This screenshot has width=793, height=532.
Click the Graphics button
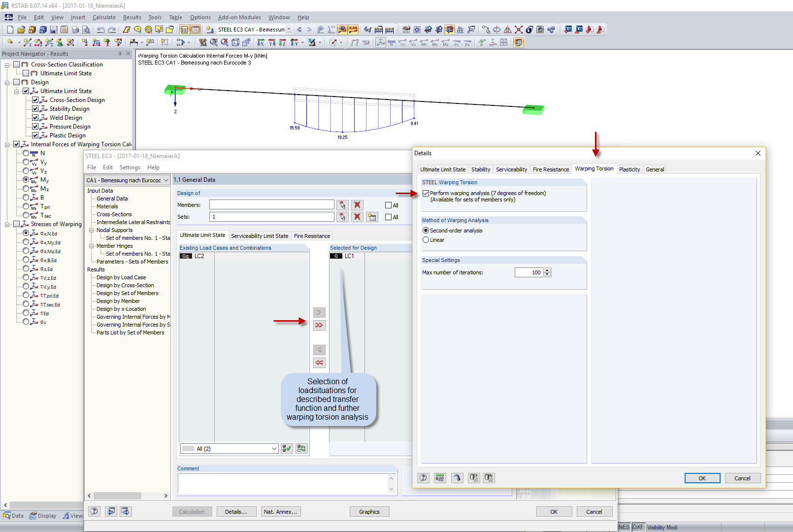click(x=369, y=512)
